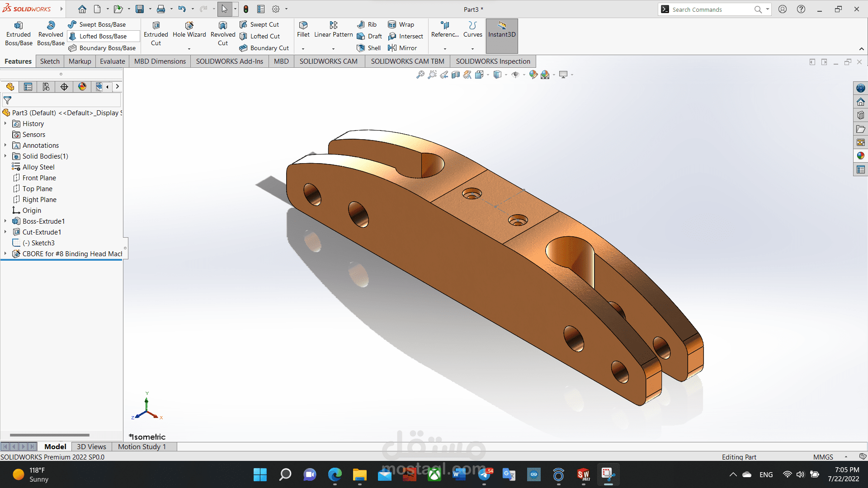Open the Design Library panel
Screen dimensions: 868x488
click(x=861, y=115)
